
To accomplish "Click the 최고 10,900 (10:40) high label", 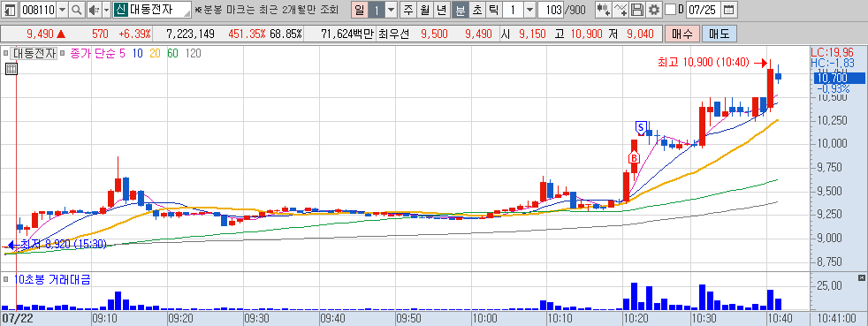I will [703, 63].
